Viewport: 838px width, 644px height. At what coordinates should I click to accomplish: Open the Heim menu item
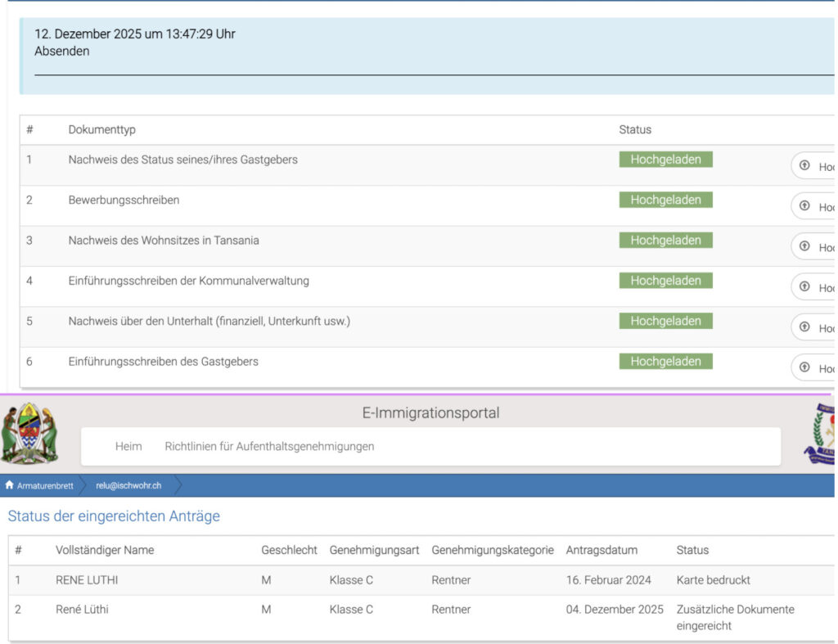pos(128,446)
